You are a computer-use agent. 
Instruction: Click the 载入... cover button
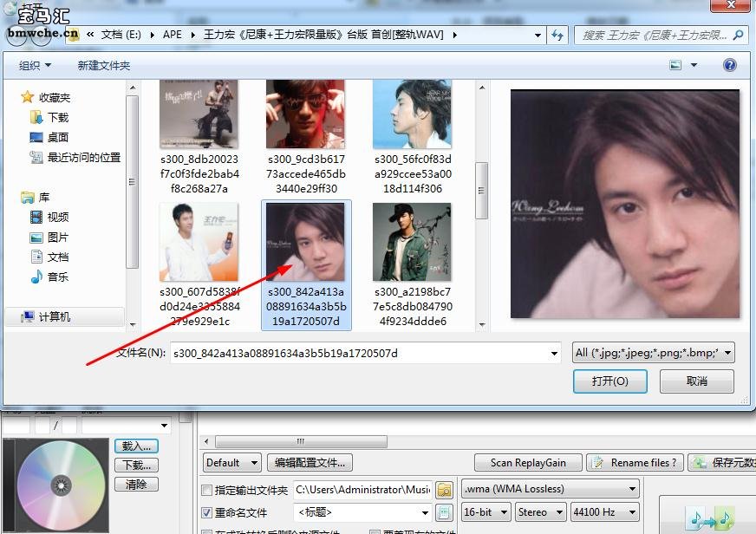(136, 446)
